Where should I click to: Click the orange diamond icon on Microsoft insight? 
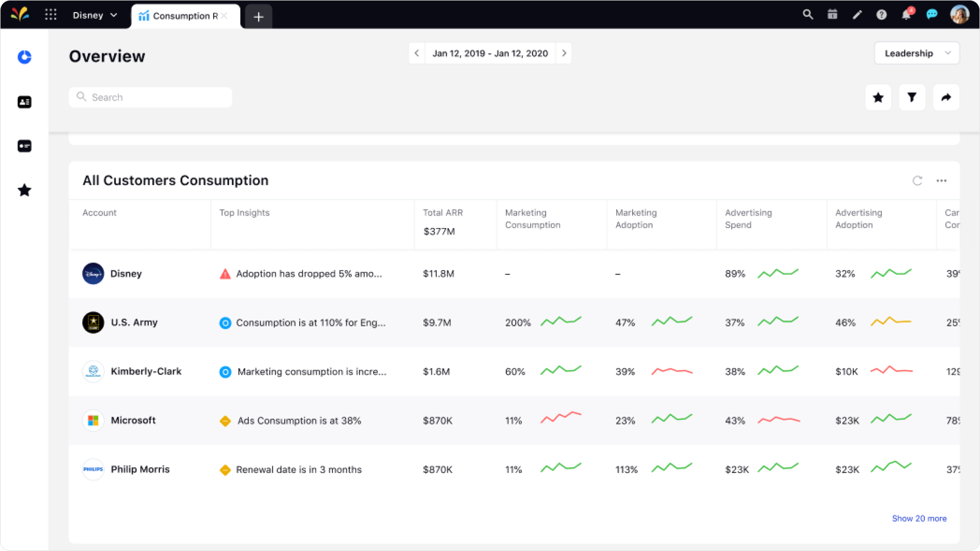click(x=225, y=421)
